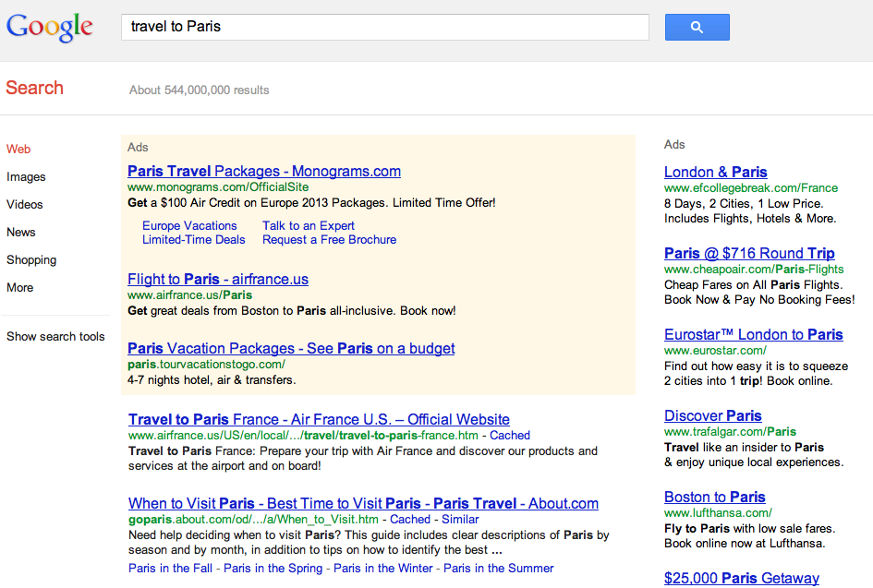Switch to Images results
Viewport: 873px width, 588px height.
click(x=26, y=177)
